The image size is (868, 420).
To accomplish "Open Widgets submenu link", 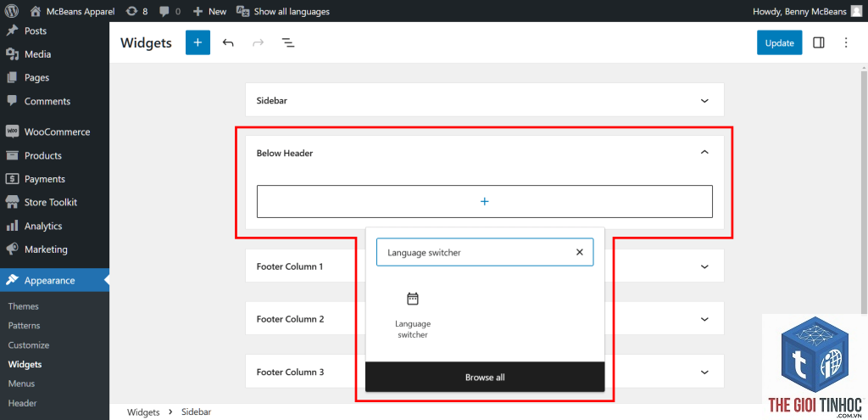I will click(x=25, y=365).
